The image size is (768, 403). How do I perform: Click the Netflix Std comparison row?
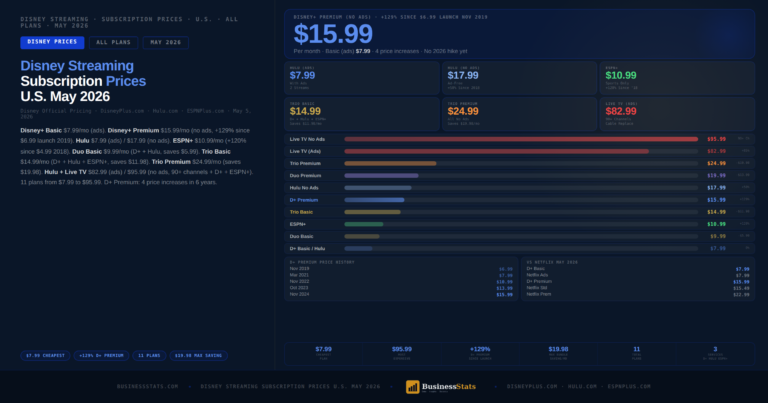638,288
